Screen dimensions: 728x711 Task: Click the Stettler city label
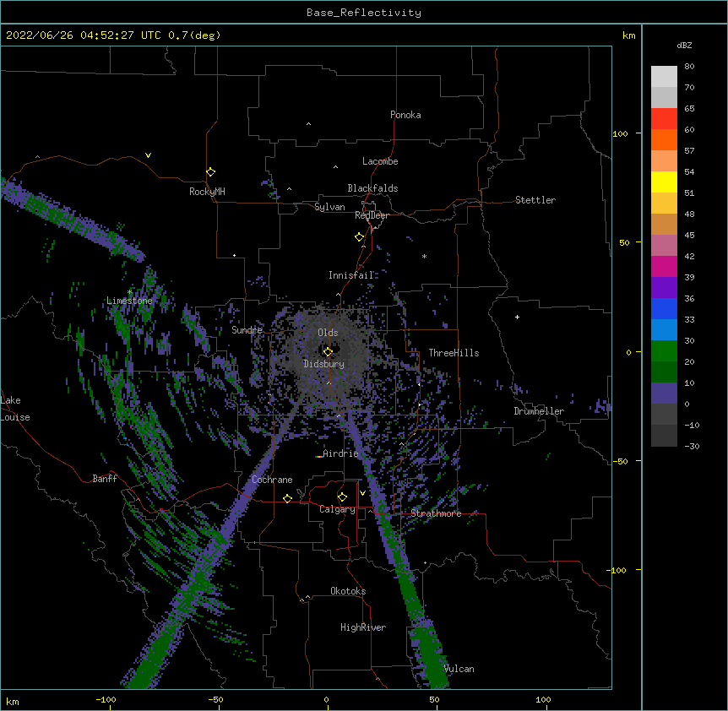click(x=535, y=200)
